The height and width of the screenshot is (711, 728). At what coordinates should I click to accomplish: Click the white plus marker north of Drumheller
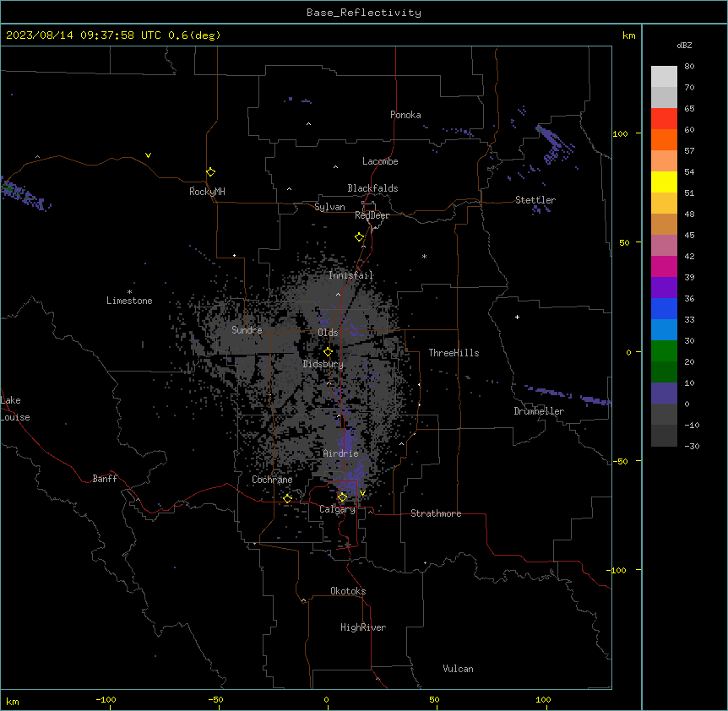coord(517,317)
